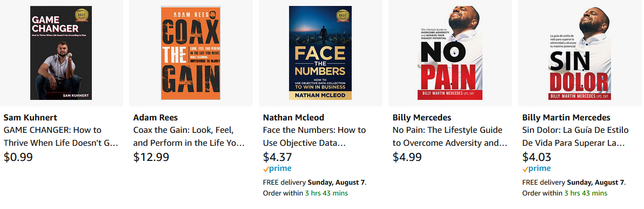This screenshot has height=209, width=644.
Task: Open the Face the Numbers title link
Action: pyautogui.click(x=314, y=137)
